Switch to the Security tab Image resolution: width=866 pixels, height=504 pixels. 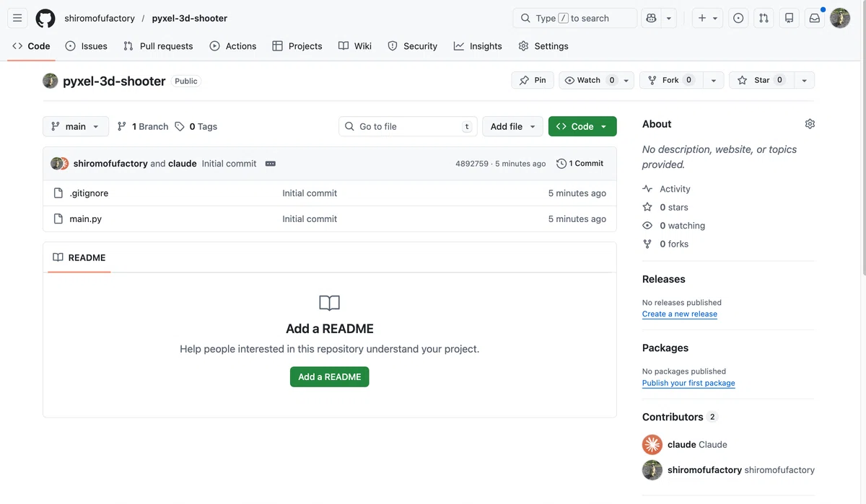pos(413,46)
